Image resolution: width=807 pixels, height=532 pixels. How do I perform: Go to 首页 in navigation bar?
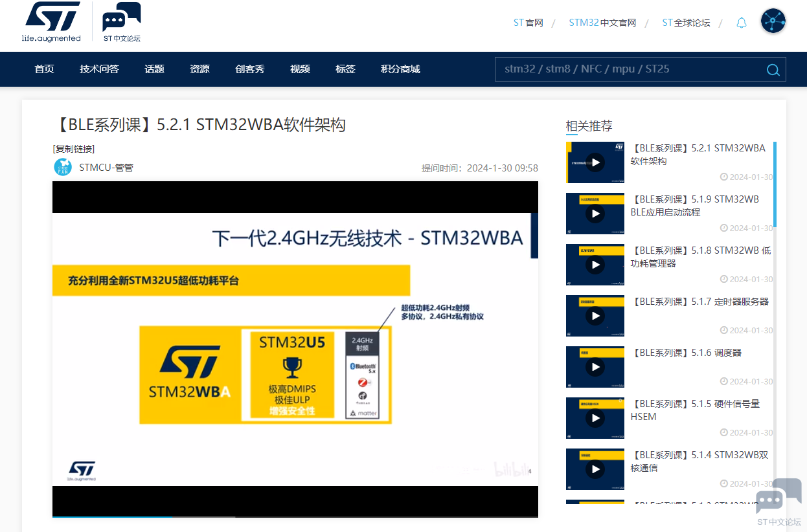coord(44,69)
